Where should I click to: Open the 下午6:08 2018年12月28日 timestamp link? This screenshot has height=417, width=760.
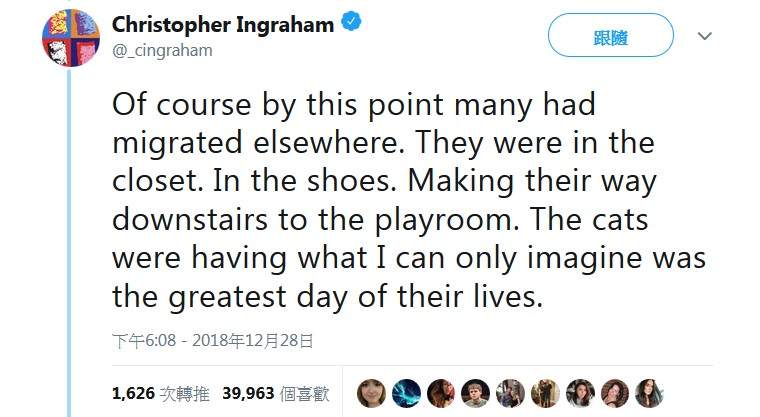(x=214, y=342)
